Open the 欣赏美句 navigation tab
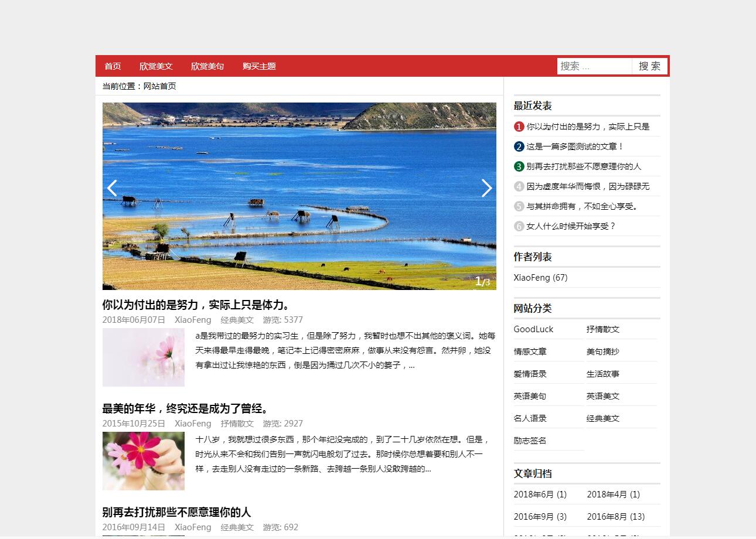756x539 pixels. coord(208,66)
